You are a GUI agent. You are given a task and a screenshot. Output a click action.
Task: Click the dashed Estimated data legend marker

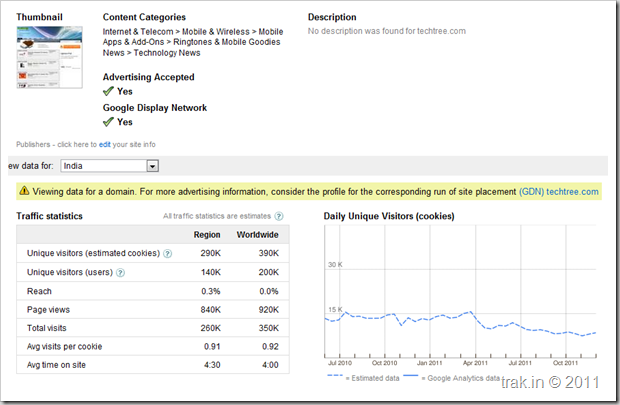coord(335,378)
